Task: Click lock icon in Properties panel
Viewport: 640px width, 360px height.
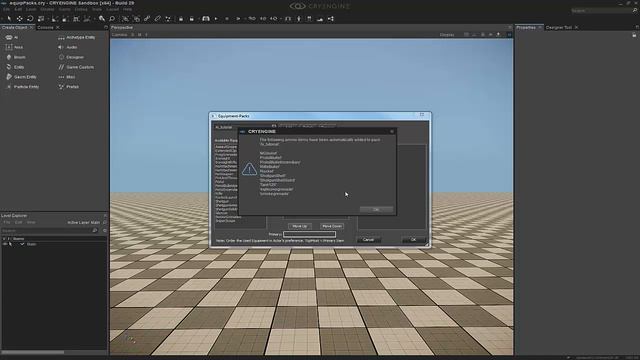Action: [634, 35]
